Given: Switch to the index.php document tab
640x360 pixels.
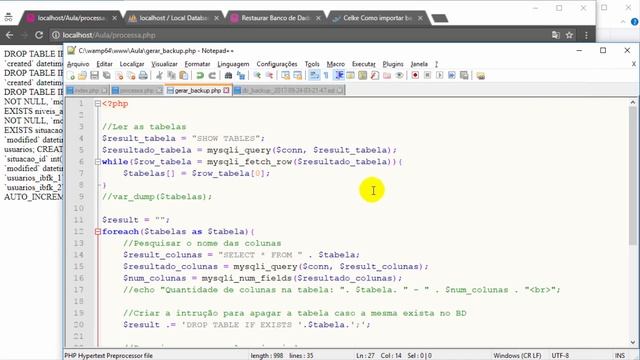Looking at the screenshot, I should [x=87, y=90].
